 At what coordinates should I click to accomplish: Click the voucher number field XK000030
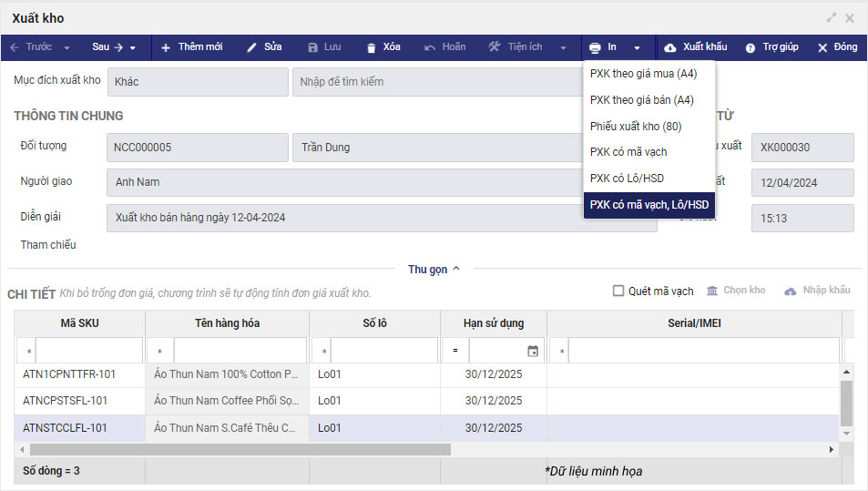802,148
